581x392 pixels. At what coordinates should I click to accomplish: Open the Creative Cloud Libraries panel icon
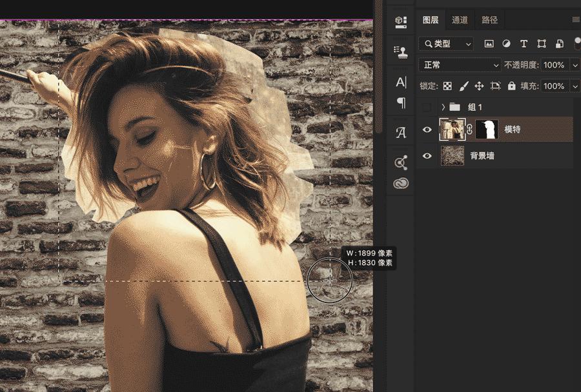click(x=401, y=183)
